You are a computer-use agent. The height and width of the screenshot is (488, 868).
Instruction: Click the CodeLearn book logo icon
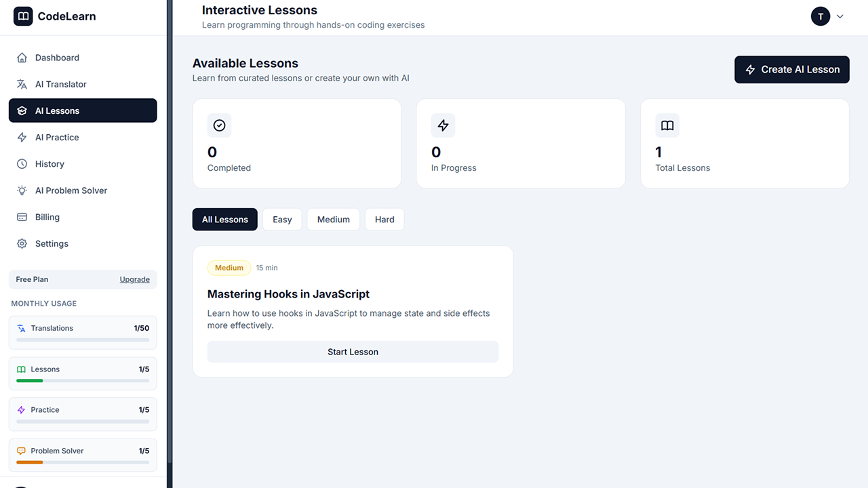point(23,16)
